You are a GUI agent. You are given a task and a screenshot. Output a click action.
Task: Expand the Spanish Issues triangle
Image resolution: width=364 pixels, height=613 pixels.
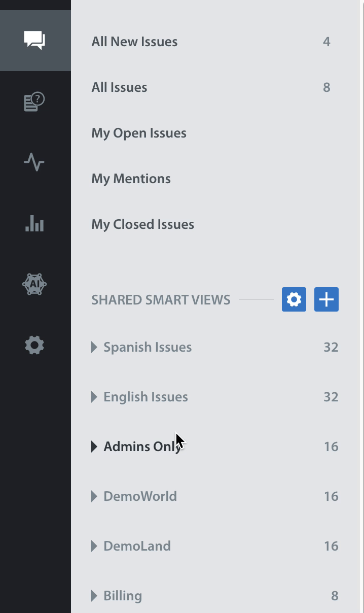pos(94,347)
